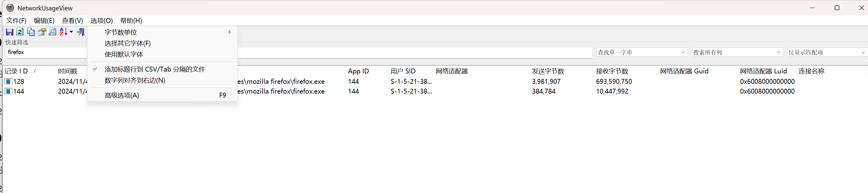The image size is (868, 193).
Task: Open the 搜索所有列 dropdown
Action: (737, 52)
